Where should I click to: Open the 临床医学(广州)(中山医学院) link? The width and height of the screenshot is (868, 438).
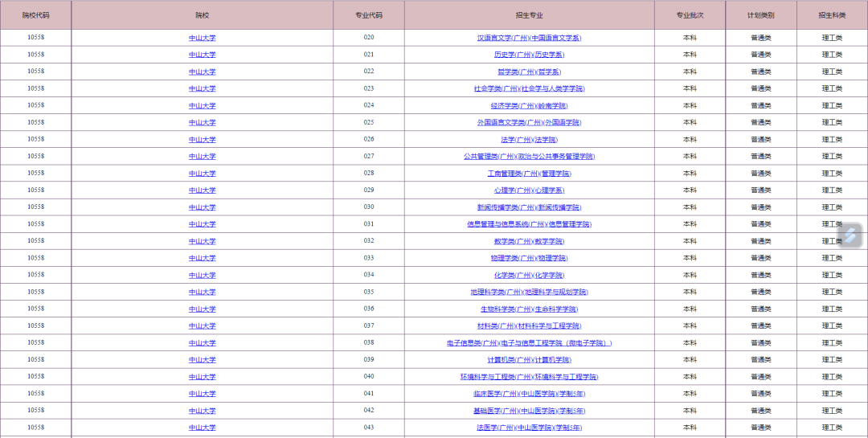pos(529,394)
